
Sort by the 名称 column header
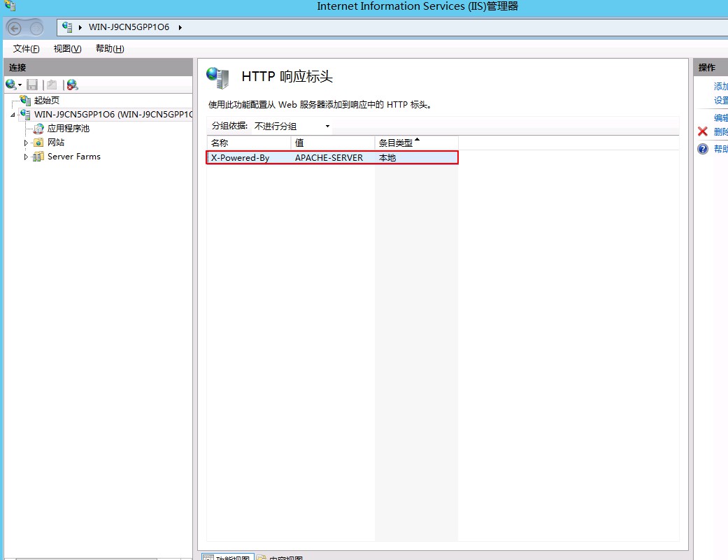coord(248,143)
